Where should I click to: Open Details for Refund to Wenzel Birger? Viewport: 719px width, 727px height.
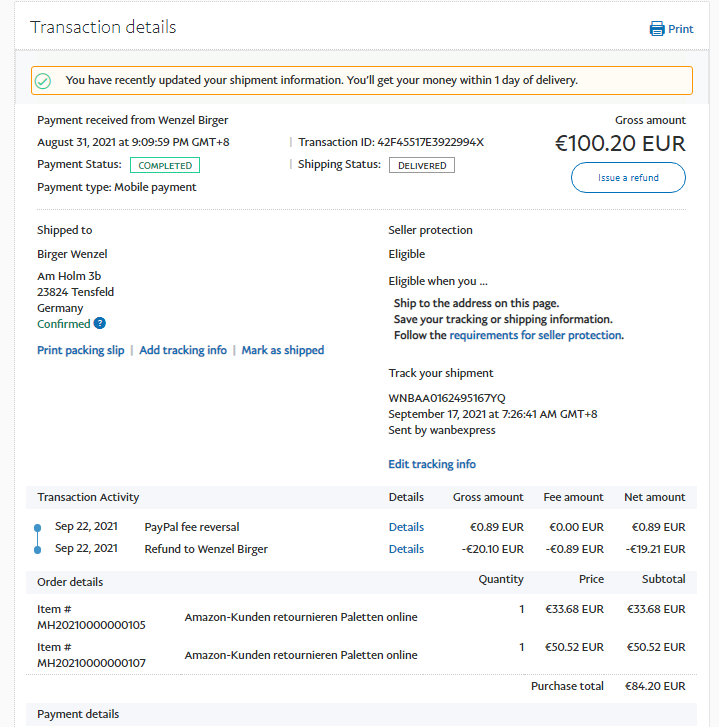point(406,549)
